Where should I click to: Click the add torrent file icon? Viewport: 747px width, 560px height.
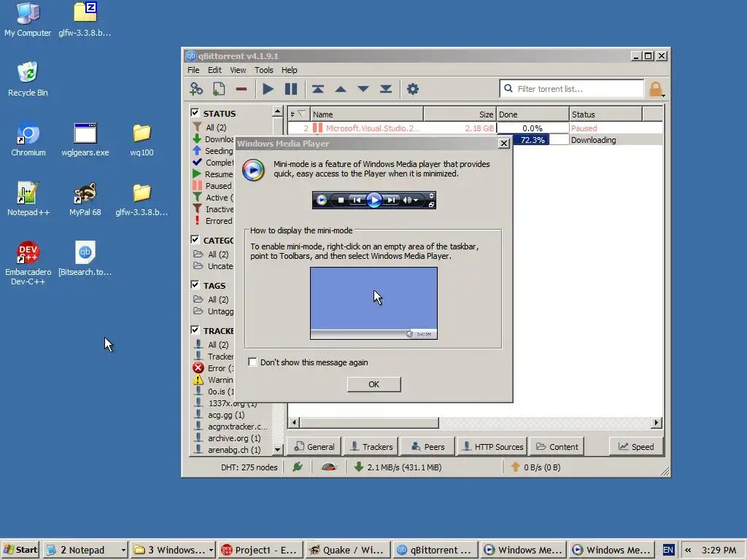219,89
